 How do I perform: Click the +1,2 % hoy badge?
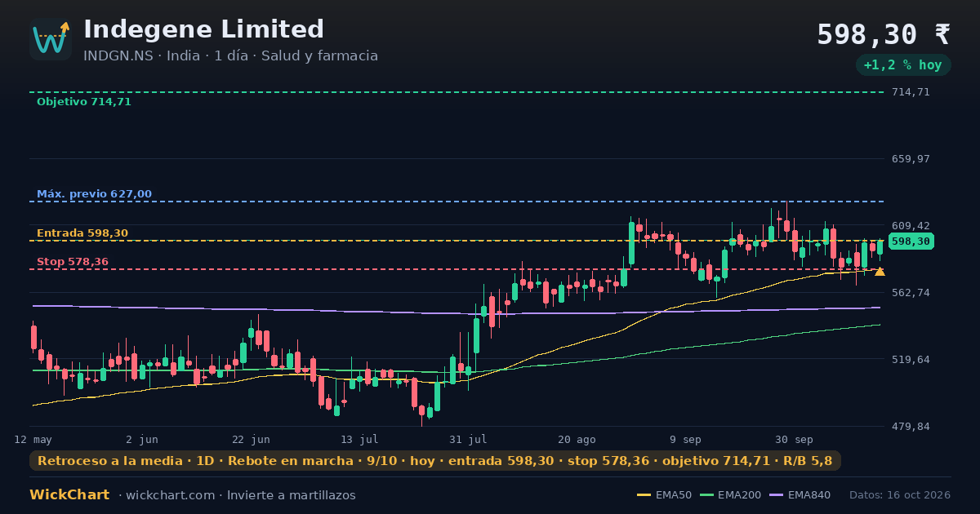[x=903, y=65]
